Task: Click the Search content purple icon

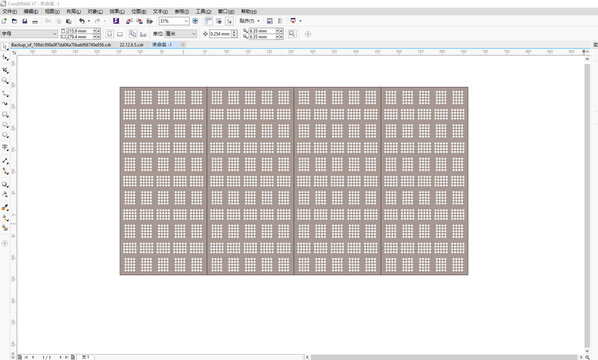Action: (x=116, y=21)
